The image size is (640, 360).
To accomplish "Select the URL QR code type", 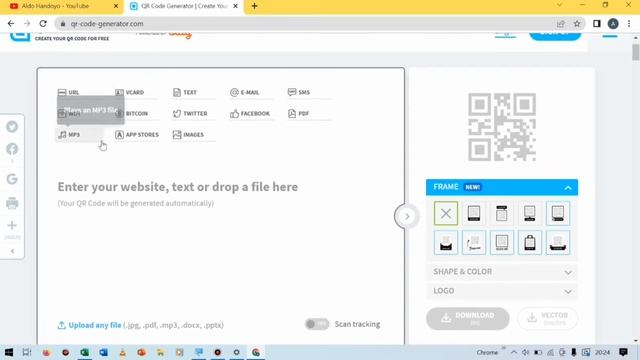I will click(69, 92).
